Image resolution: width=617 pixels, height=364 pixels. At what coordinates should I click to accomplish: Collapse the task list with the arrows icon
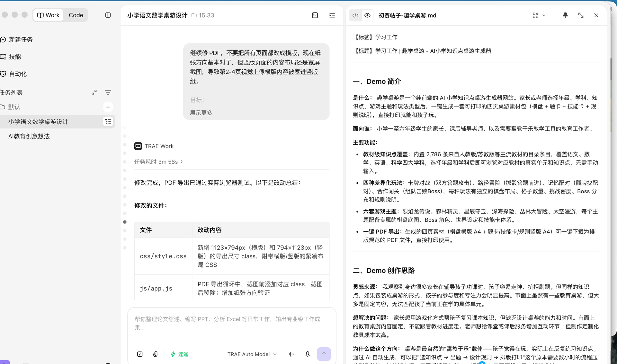[x=94, y=92]
